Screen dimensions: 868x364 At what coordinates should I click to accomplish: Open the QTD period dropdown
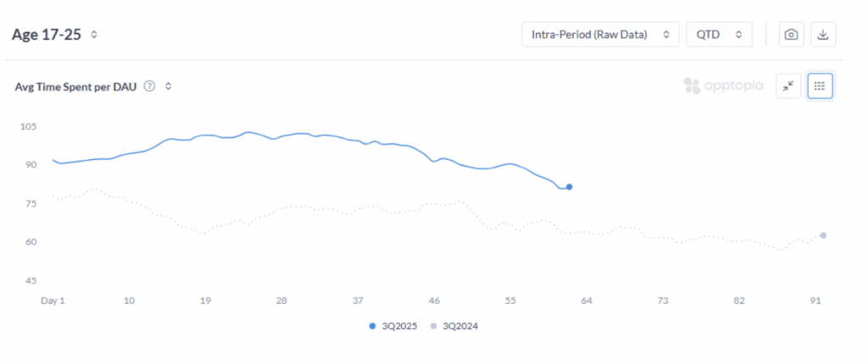[719, 35]
